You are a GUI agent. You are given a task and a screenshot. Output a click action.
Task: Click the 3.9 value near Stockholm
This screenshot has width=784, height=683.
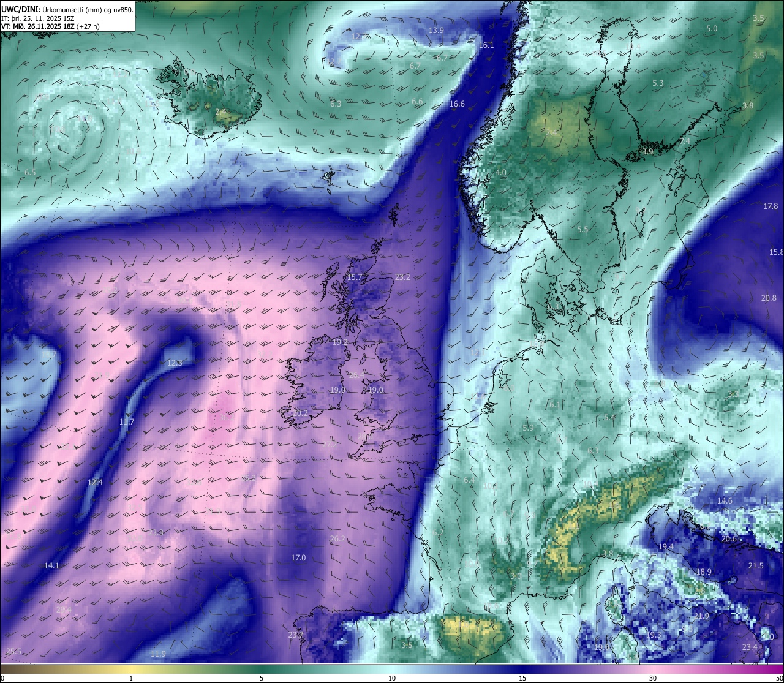[x=647, y=152]
